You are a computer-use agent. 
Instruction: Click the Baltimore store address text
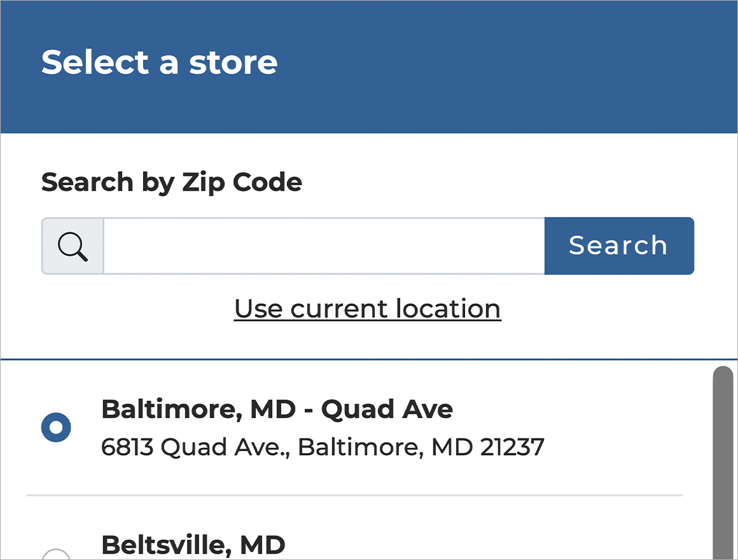click(x=323, y=447)
